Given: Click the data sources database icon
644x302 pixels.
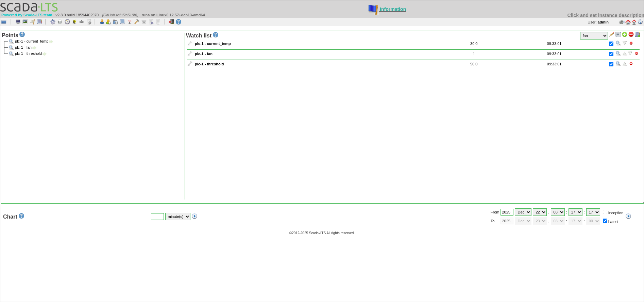Looking at the screenshot, I should click(60, 22).
